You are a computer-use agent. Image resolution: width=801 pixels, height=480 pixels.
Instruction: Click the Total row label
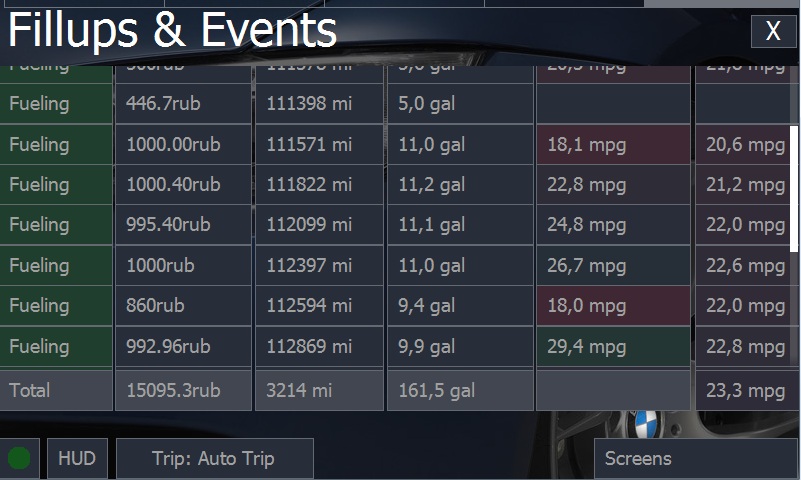click(56, 390)
